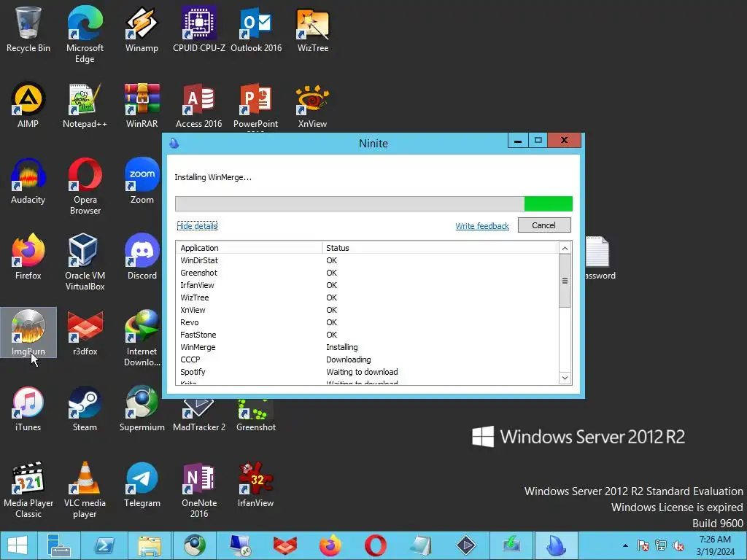
Task: Open Server Manager from the taskbar
Action: (x=59, y=545)
